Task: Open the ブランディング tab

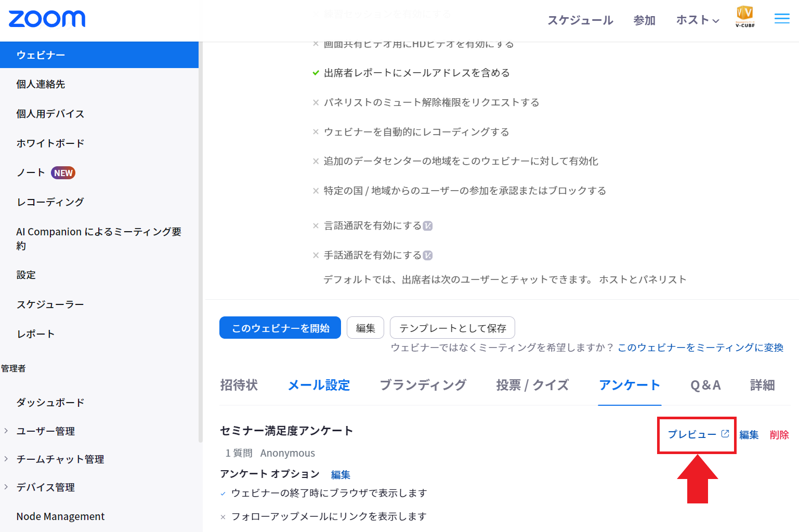Action: 423,385
